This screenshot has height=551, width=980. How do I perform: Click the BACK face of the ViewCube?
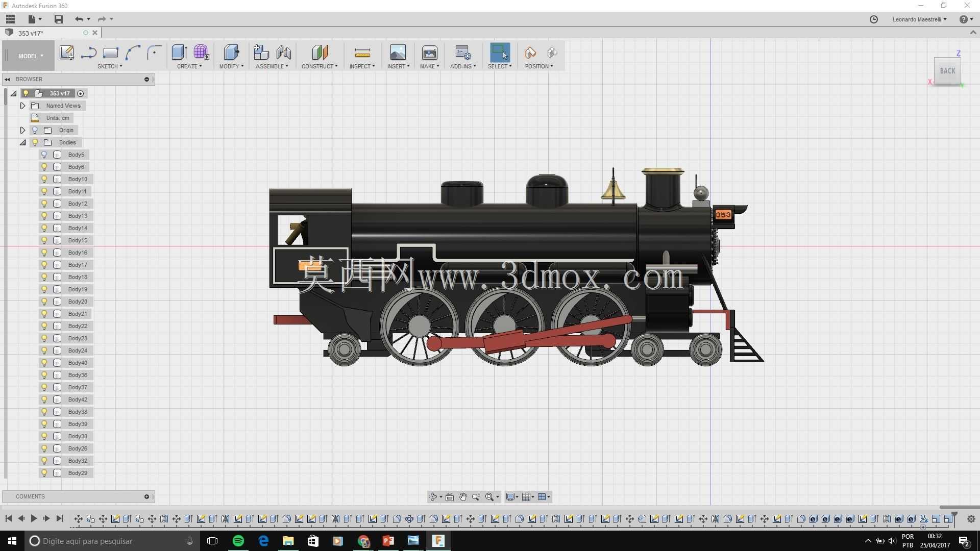pos(947,71)
